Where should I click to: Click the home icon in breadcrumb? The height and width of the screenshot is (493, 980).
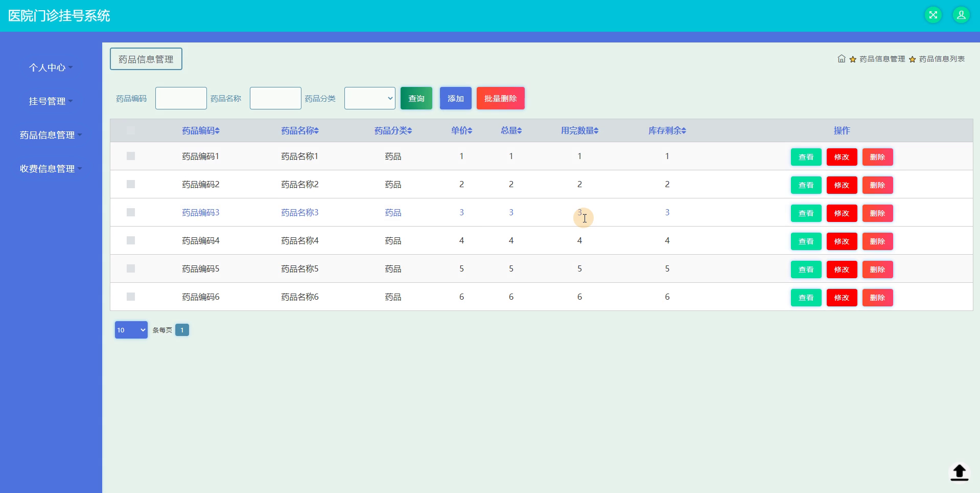842,59
